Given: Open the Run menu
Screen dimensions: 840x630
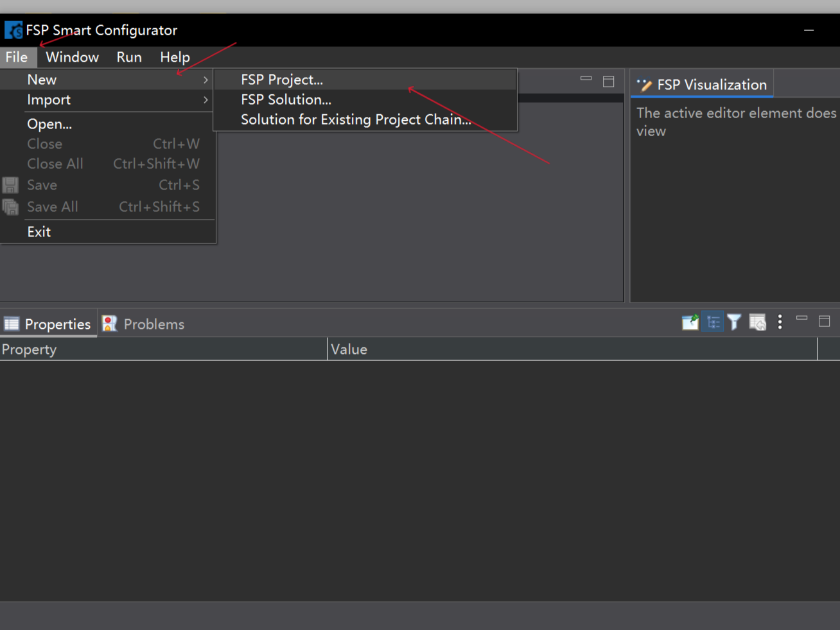Looking at the screenshot, I should coord(129,57).
